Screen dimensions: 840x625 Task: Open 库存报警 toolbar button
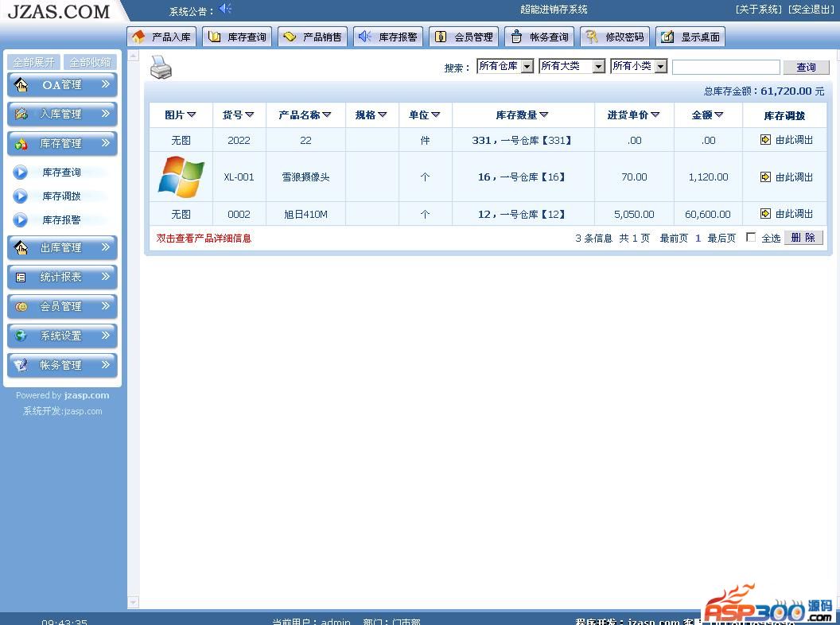[388, 37]
